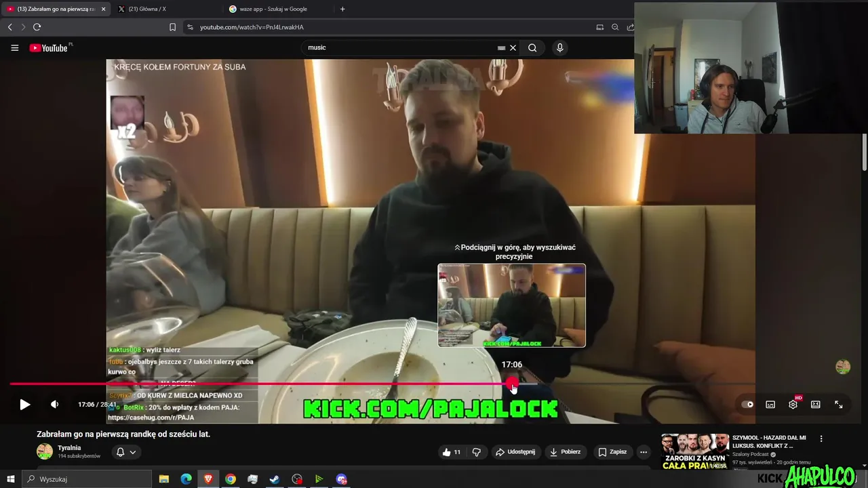Go back in browser history

[9, 27]
